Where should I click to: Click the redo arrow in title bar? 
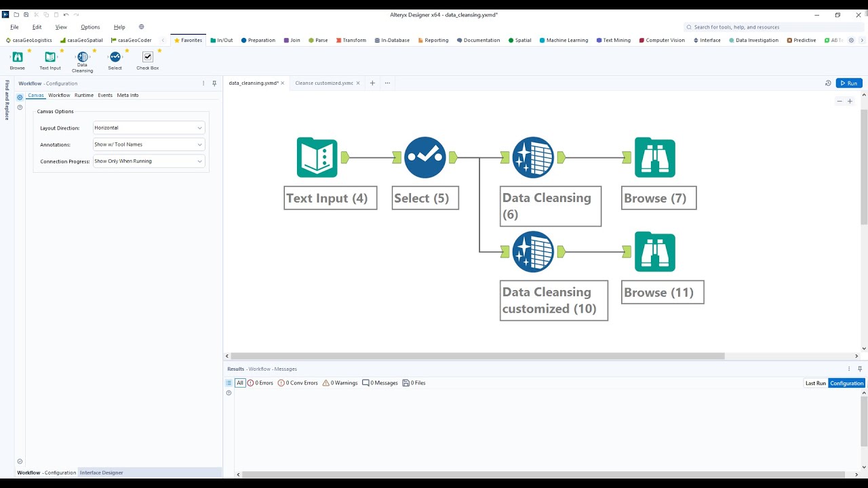(76, 14)
